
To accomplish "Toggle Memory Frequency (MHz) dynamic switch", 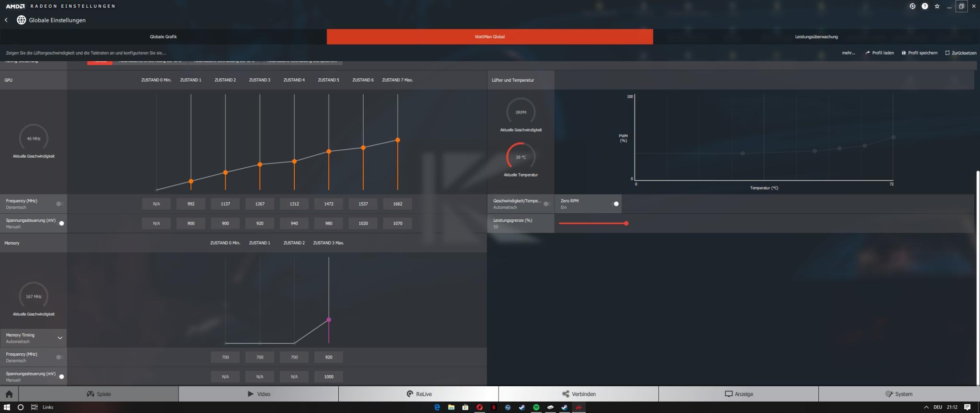I will 60,357.
